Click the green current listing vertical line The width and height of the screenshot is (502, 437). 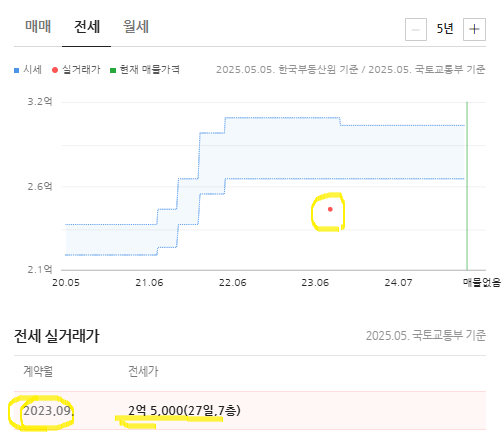467,186
